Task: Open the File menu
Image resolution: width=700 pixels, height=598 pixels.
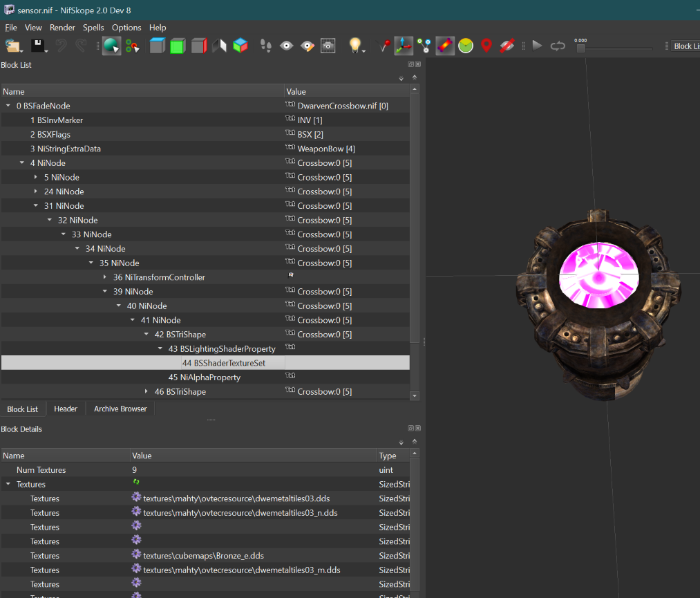Action: (x=11, y=28)
